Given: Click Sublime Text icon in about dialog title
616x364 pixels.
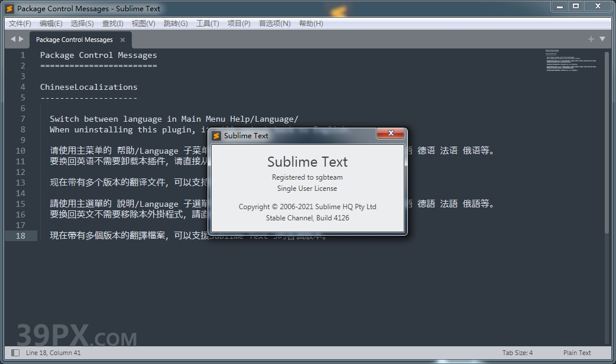Looking at the screenshot, I should (x=216, y=136).
